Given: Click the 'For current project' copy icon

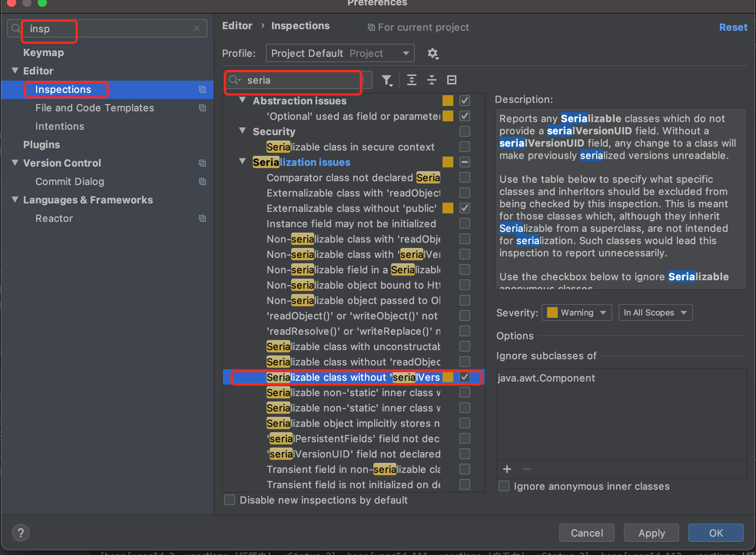Looking at the screenshot, I should [371, 27].
